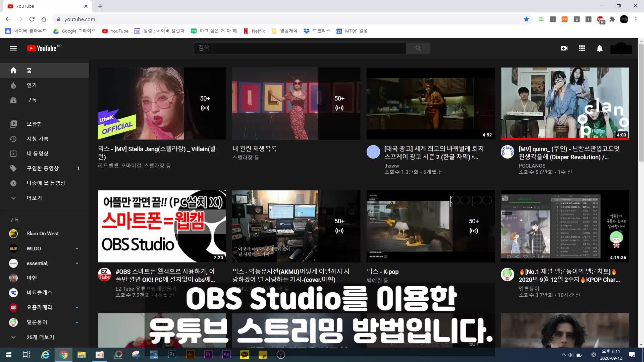Open Skim On West channel
Image resolution: width=644 pixels, height=362 pixels.
(x=42, y=233)
